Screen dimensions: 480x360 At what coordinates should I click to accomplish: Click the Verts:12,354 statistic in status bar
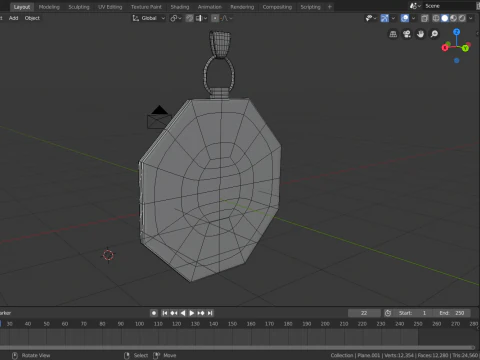pos(399,355)
